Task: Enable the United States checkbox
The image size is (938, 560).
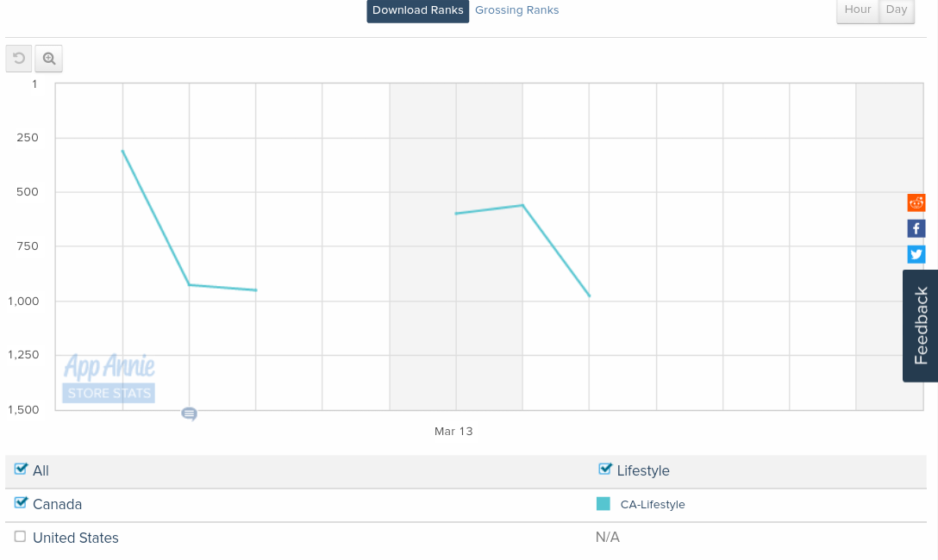Action: (x=21, y=537)
